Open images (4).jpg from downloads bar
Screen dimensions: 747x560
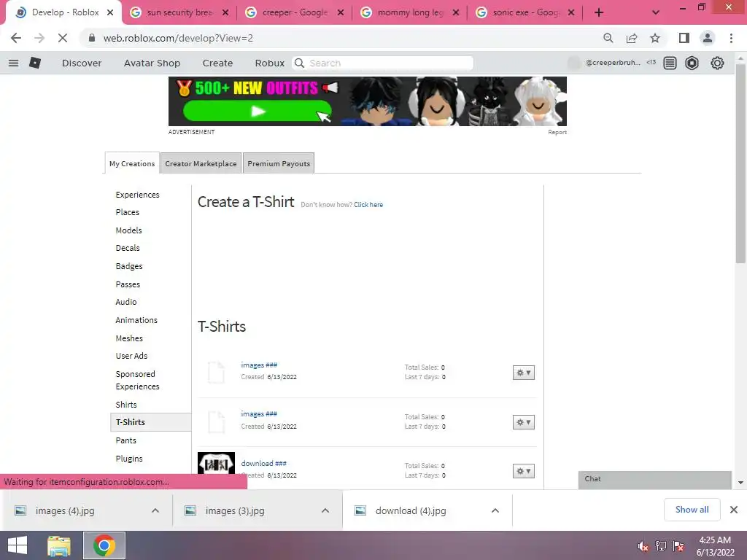click(x=65, y=510)
